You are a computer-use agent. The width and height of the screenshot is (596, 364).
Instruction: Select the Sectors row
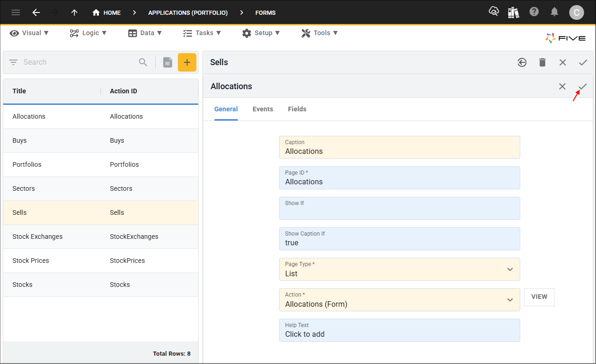coord(101,188)
